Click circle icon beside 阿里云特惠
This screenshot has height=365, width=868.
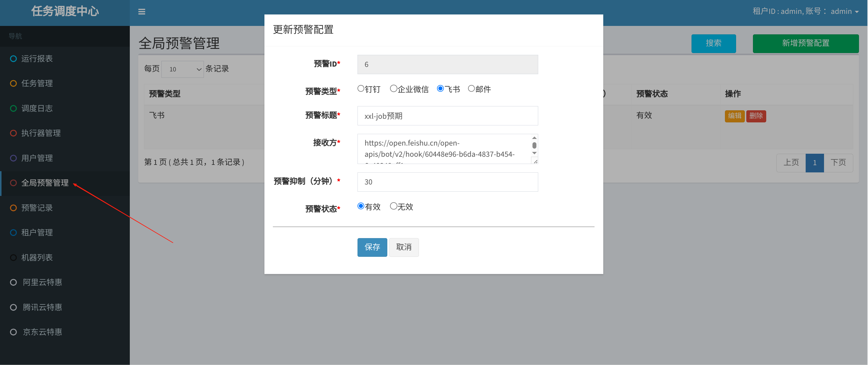click(x=13, y=282)
